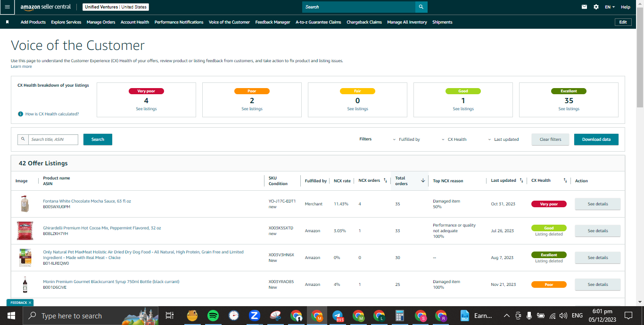This screenshot has width=644, height=325.
Task: Click the microphone tray icon
Action: point(529,316)
